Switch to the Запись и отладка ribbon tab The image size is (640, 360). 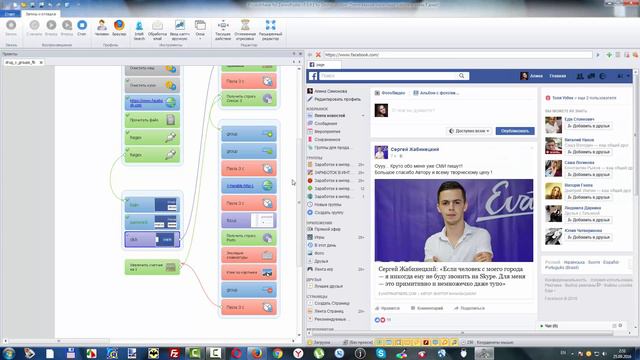tap(40, 14)
